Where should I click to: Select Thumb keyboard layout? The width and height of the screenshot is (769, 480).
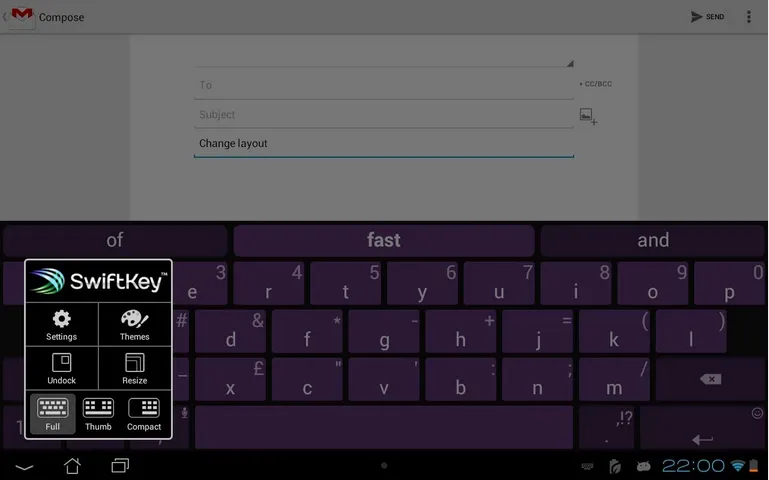[x=98, y=414]
